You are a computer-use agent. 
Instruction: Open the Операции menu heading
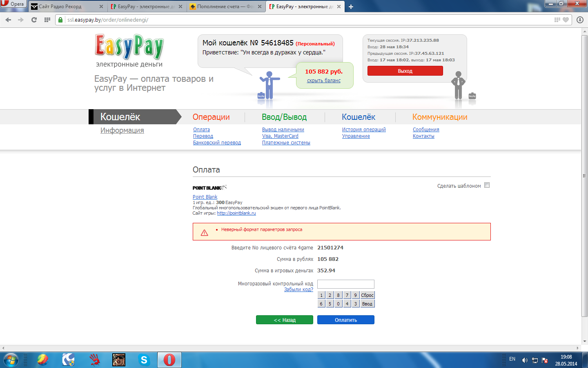211,117
